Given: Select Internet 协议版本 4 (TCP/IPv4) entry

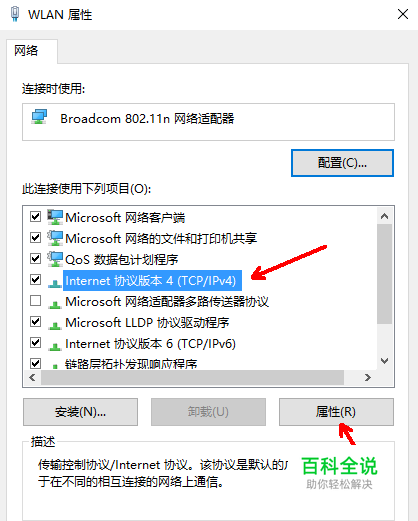Looking at the screenshot, I should tap(151, 280).
